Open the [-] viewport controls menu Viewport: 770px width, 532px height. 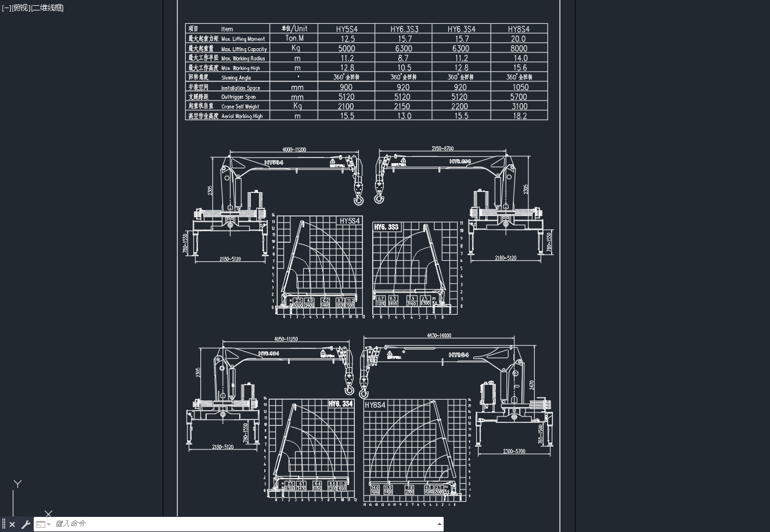coord(6,8)
